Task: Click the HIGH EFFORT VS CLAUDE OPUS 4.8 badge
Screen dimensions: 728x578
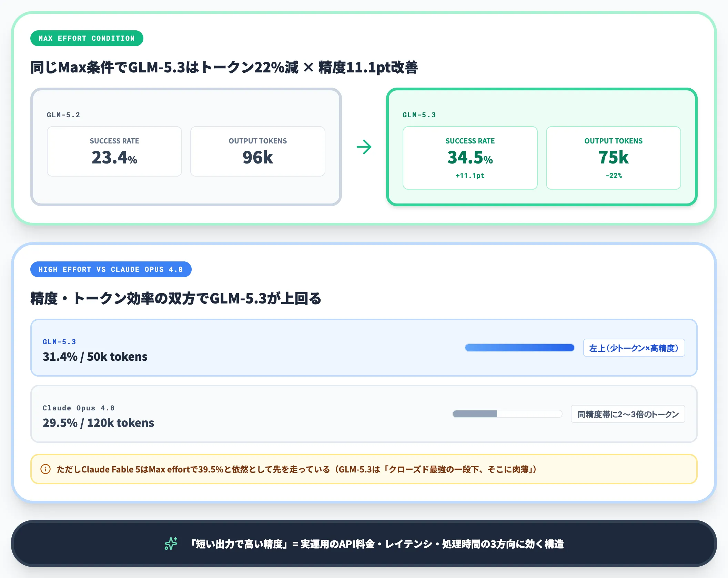Action: (111, 269)
